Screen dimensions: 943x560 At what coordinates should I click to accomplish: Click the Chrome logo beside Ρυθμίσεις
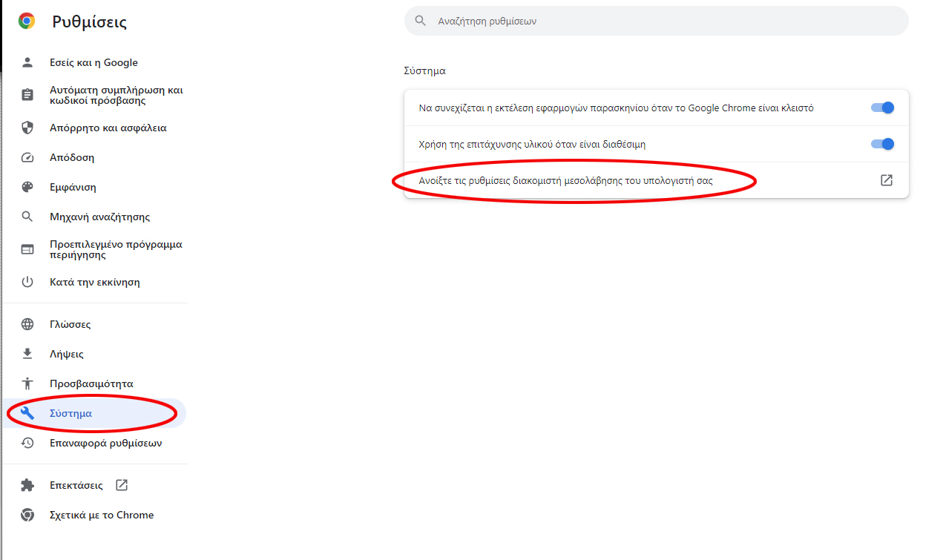click(x=27, y=21)
